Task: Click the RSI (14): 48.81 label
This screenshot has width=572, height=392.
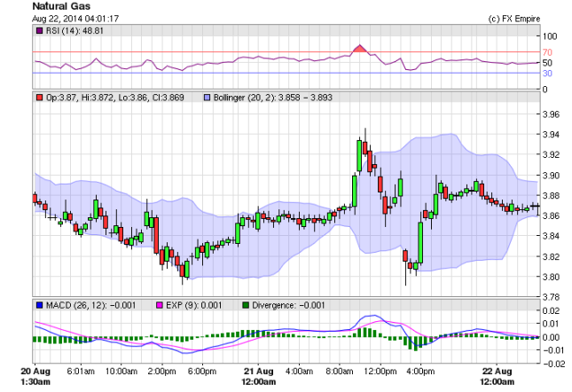Action: [x=74, y=31]
